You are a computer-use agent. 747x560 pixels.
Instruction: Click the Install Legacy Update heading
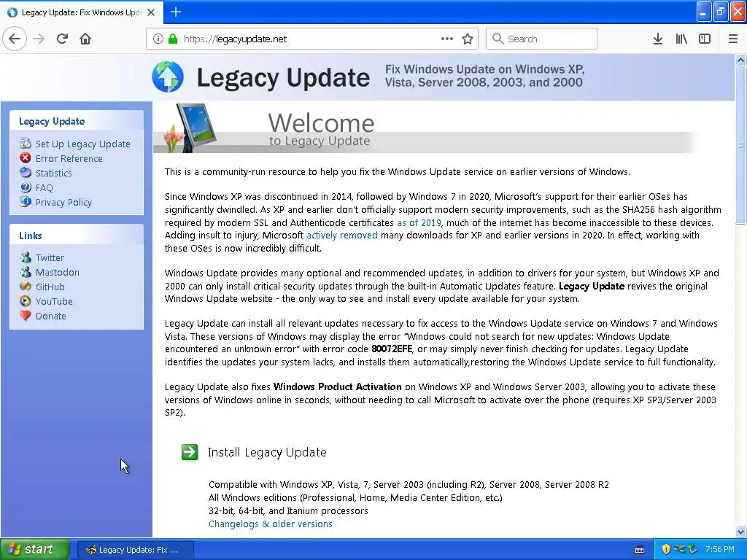coord(267,452)
